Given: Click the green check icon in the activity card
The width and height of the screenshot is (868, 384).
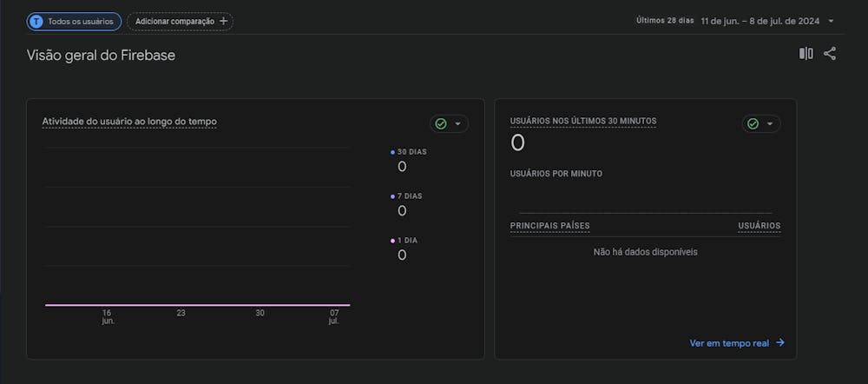Looking at the screenshot, I should coord(441,123).
